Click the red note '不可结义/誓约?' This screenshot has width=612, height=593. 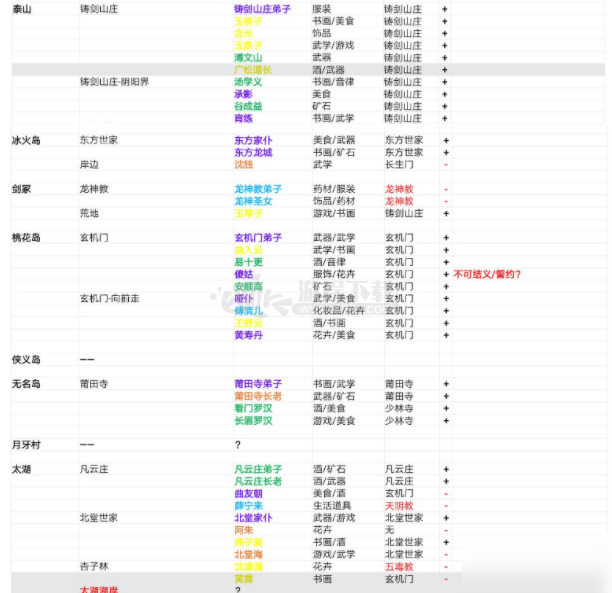coord(487,274)
